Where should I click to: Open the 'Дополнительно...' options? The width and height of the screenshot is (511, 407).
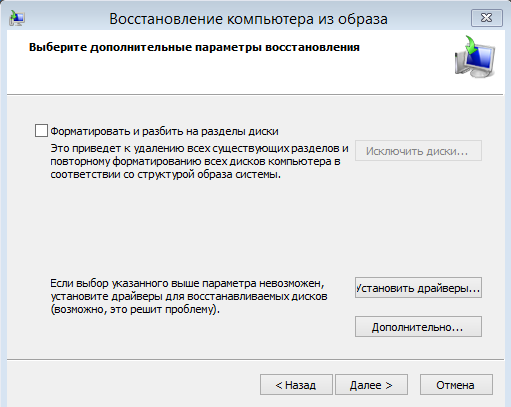tap(418, 327)
